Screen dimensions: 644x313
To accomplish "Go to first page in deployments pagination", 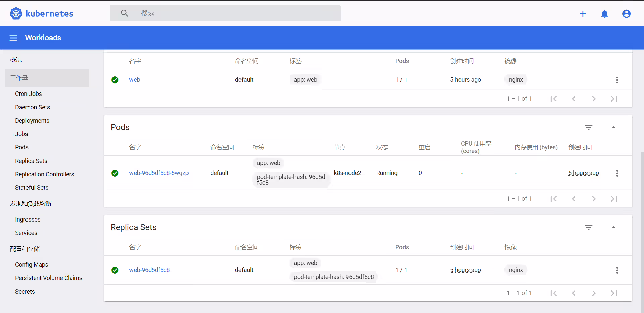I will [x=553, y=99].
